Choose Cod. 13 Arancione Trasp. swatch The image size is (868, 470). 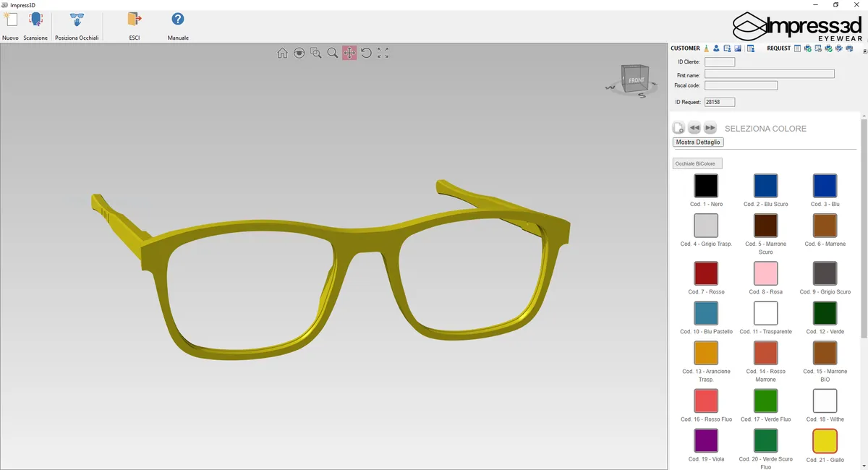[706, 353]
